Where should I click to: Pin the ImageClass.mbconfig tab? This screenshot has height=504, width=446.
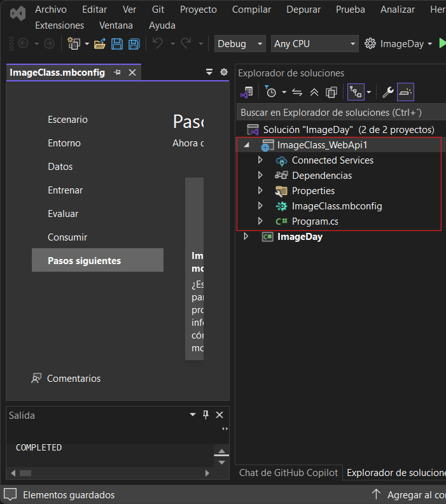click(x=117, y=73)
